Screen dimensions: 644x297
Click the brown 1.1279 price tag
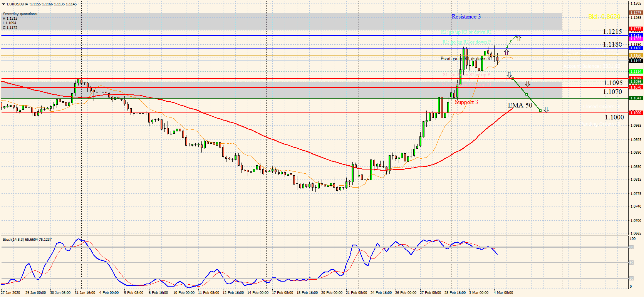636,13
